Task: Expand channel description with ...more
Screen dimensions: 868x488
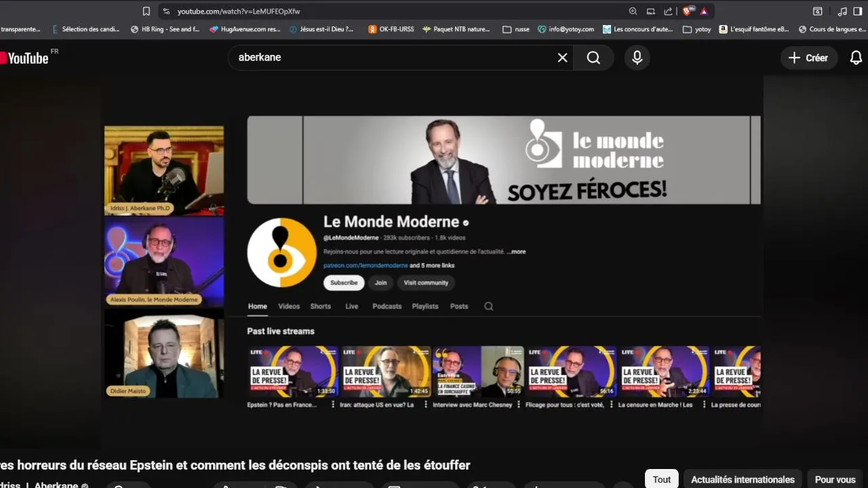Action: click(x=516, y=251)
